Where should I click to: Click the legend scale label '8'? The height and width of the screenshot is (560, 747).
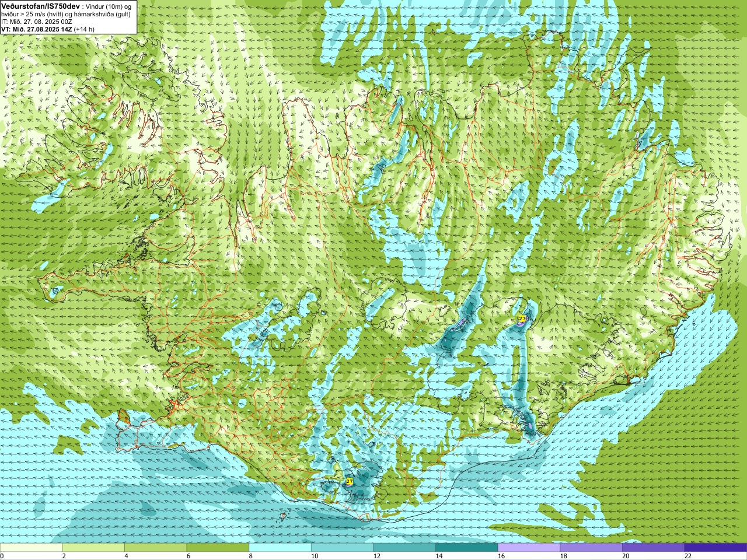pyautogui.click(x=250, y=556)
